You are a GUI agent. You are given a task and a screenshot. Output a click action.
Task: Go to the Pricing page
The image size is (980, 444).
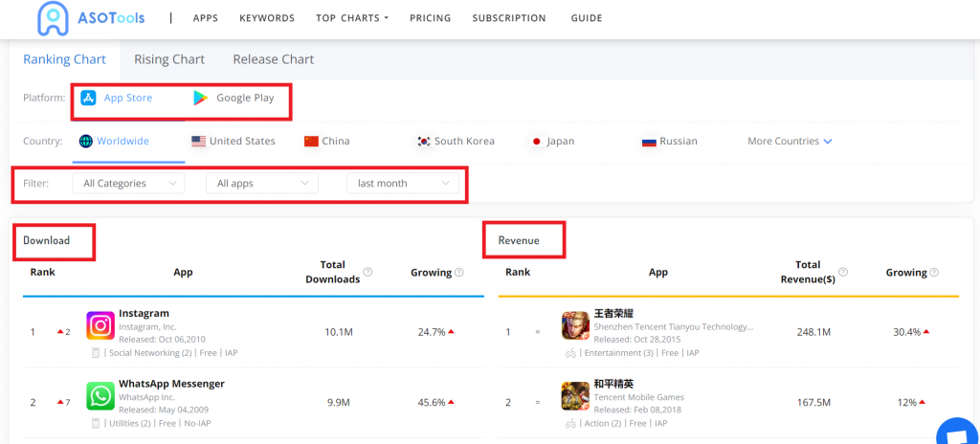tap(430, 18)
